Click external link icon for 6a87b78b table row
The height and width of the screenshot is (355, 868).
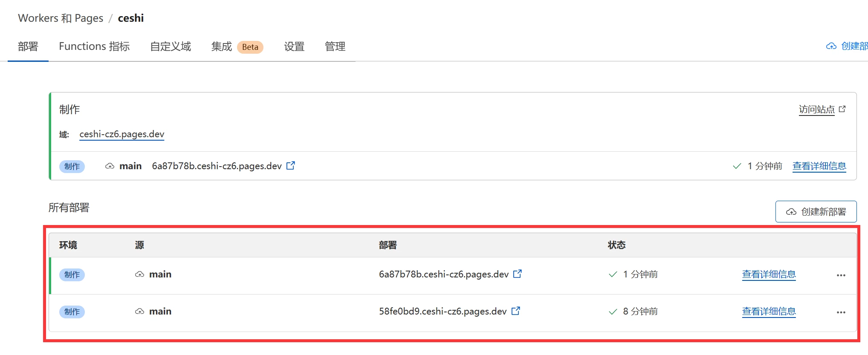point(517,274)
